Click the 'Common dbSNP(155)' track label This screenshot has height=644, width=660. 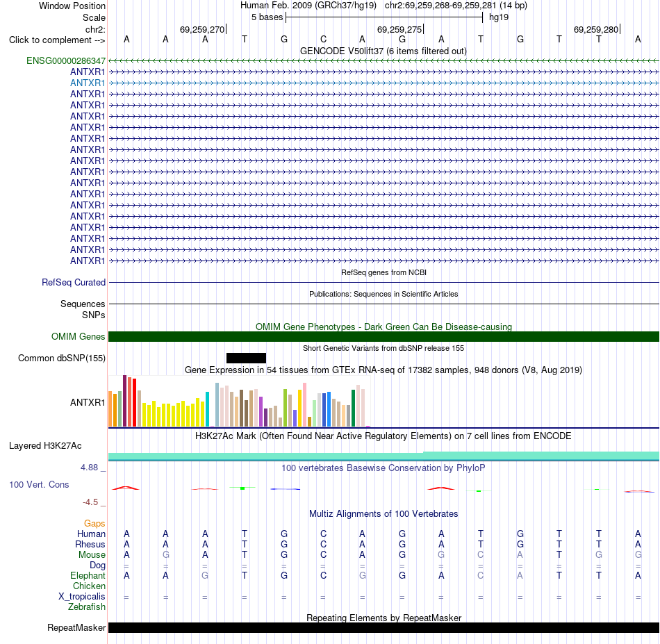(x=62, y=358)
